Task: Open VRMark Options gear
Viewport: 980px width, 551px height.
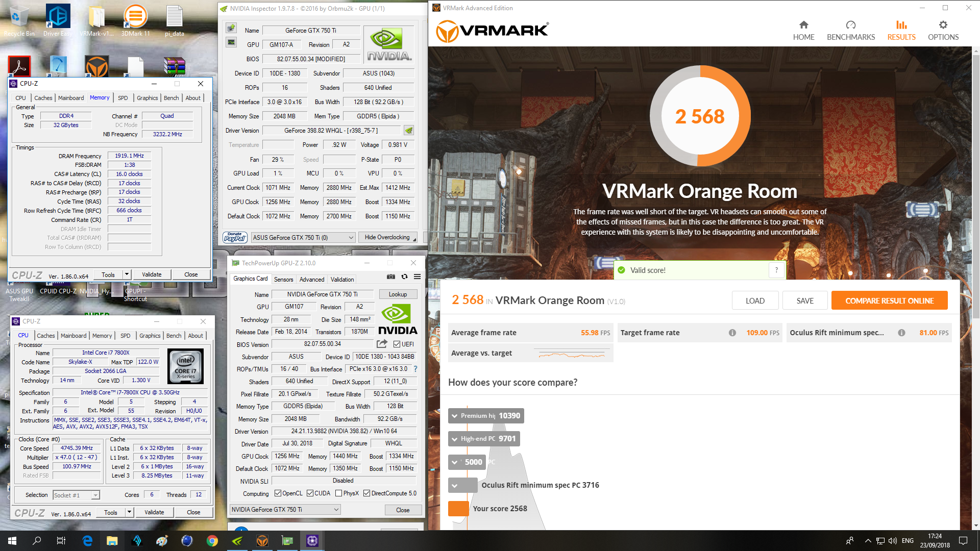Action: click(943, 30)
